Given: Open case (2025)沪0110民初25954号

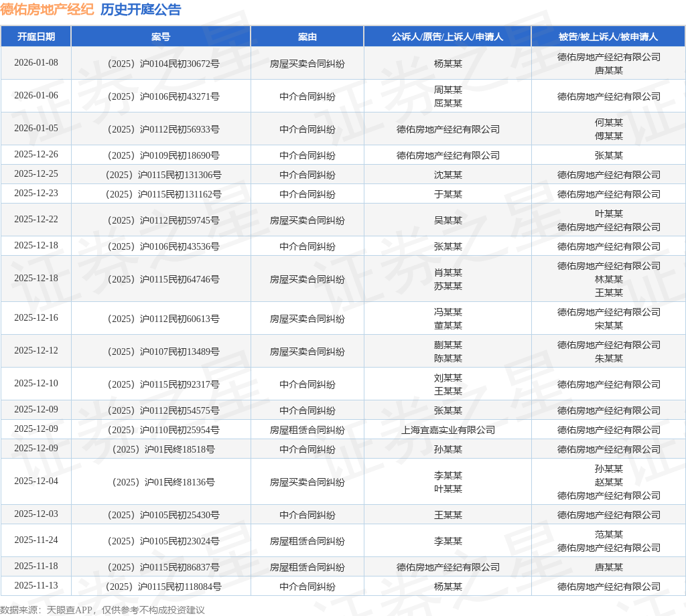Looking at the screenshot, I should coord(161,430).
